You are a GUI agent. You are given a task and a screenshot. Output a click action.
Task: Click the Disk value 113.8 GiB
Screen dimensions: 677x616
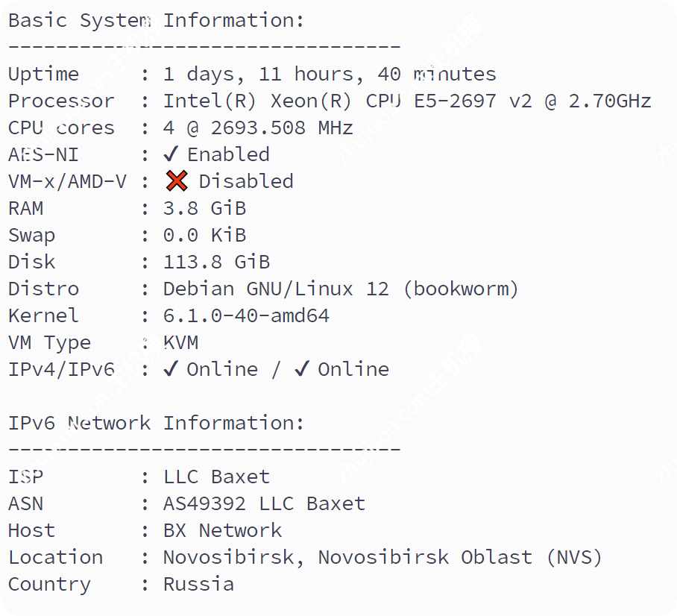pyautogui.click(x=216, y=262)
